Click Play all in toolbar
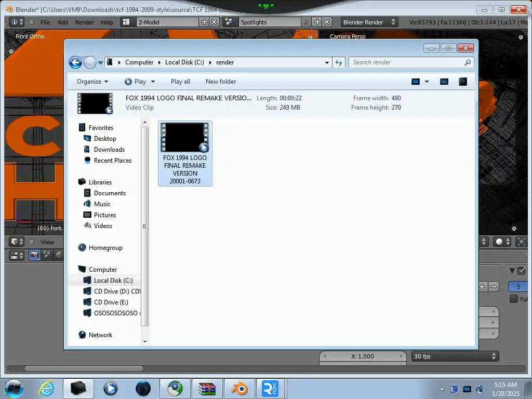The height and width of the screenshot is (399, 532). click(x=180, y=82)
